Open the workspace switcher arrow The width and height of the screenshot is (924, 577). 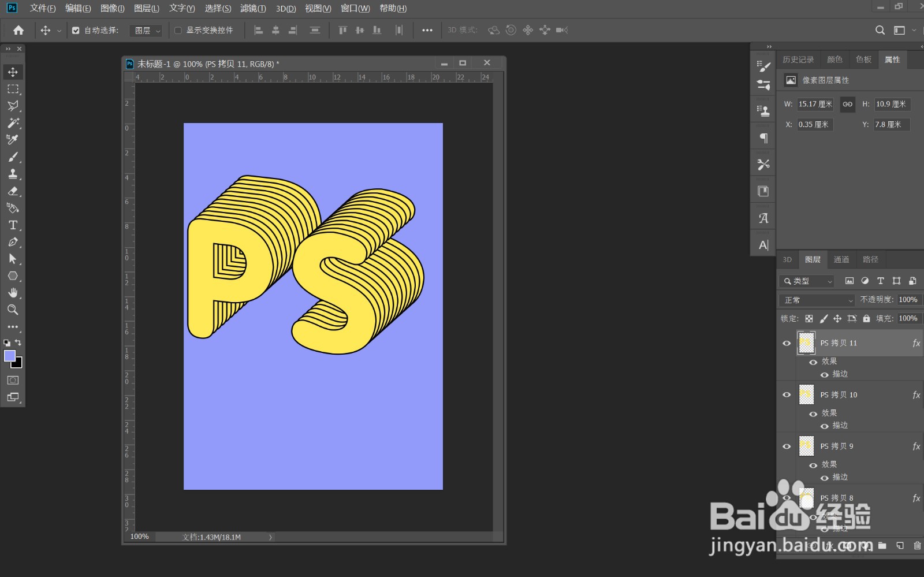pyautogui.click(x=914, y=30)
